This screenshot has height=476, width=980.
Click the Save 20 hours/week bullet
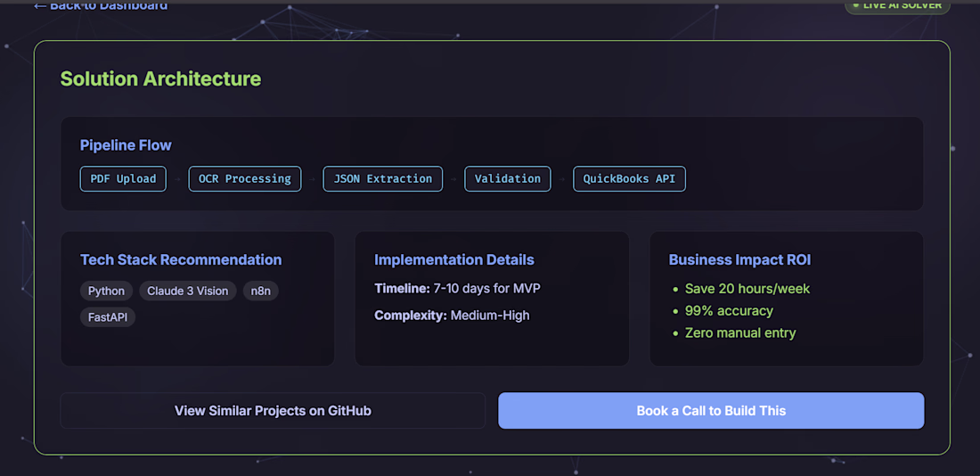pyautogui.click(x=747, y=288)
